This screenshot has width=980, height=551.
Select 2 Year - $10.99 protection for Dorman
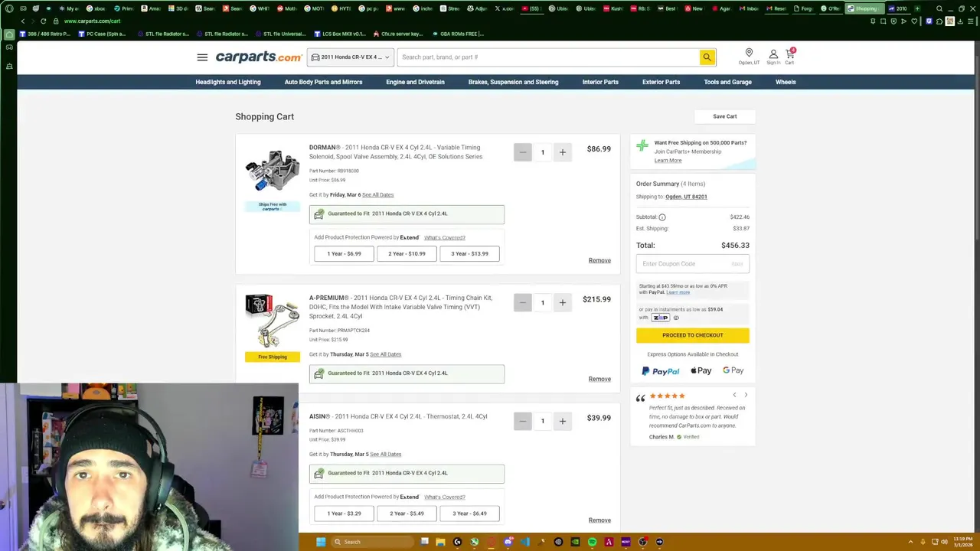407,254
